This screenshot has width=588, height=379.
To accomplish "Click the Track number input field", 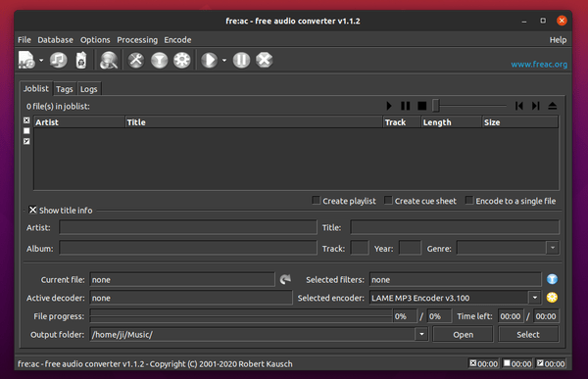I will [360, 248].
